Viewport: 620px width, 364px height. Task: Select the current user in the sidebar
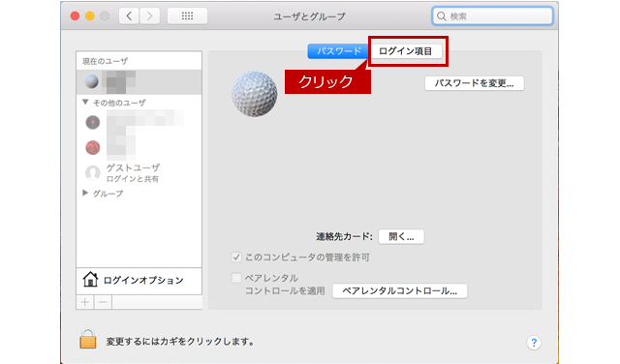[139, 82]
